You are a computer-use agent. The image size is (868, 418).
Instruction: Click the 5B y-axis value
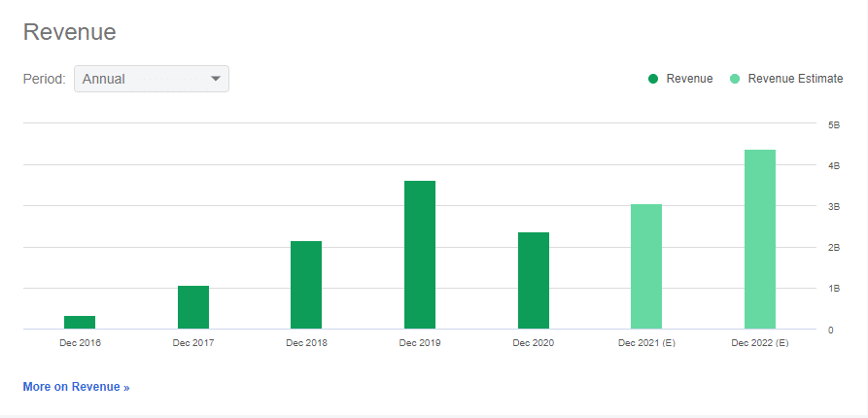tap(835, 125)
